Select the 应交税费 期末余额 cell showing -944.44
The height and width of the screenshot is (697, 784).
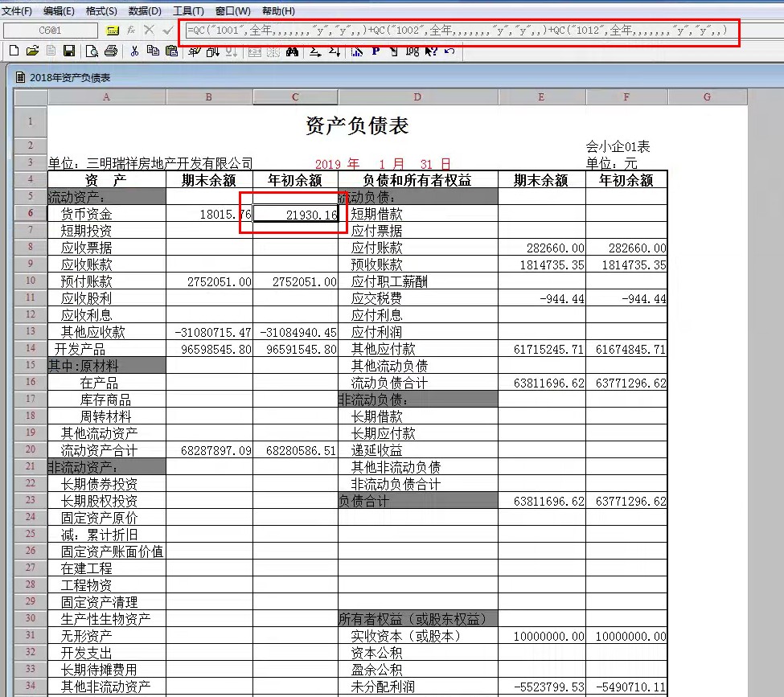pyautogui.click(x=542, y=298)
